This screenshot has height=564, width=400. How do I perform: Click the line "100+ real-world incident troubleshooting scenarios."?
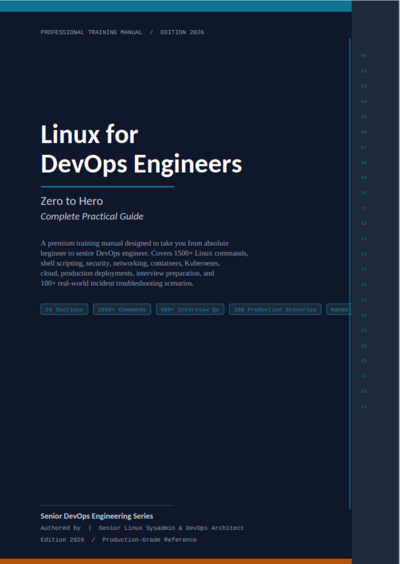pyautogui.click(x=117, y=283)
